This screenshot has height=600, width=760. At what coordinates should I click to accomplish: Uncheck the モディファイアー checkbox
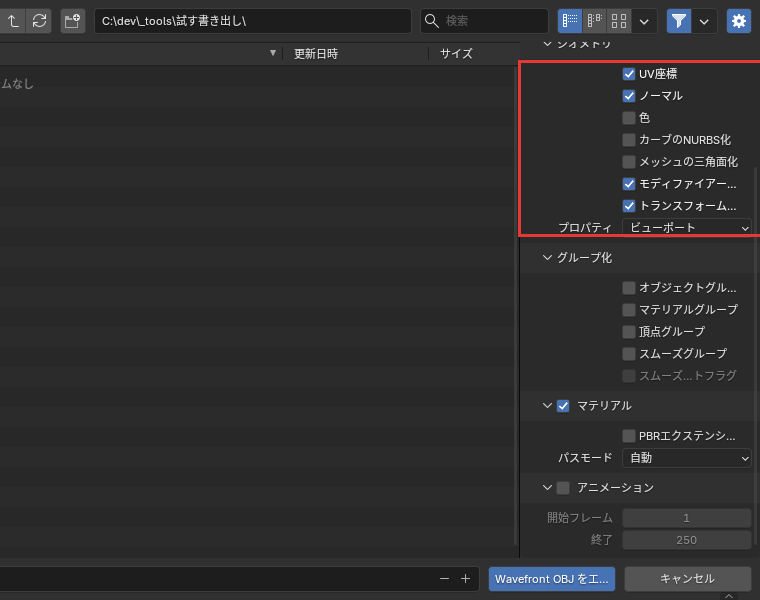click(629, 184)
